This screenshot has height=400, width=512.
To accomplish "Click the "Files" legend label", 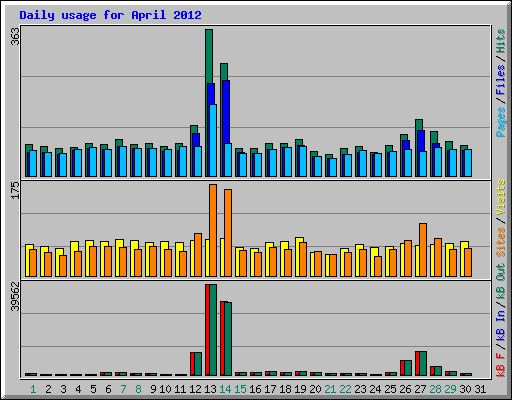I will click(x=500, y=79).
